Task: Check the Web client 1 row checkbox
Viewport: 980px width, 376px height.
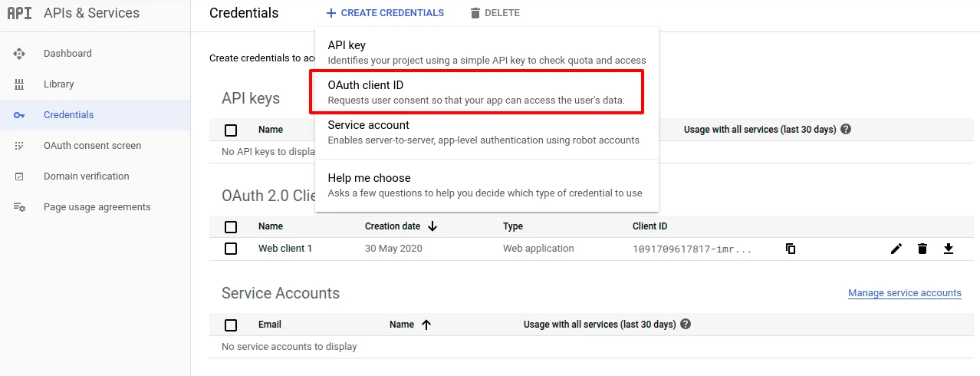Action: pyautogui.click(x=231, y=249)
